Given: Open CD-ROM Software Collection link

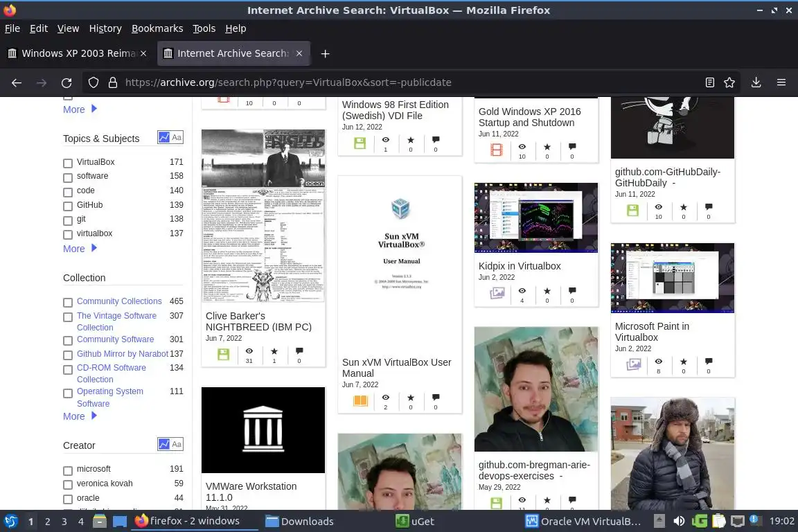Looking at the screenshot, I should (x=112, y=373).
